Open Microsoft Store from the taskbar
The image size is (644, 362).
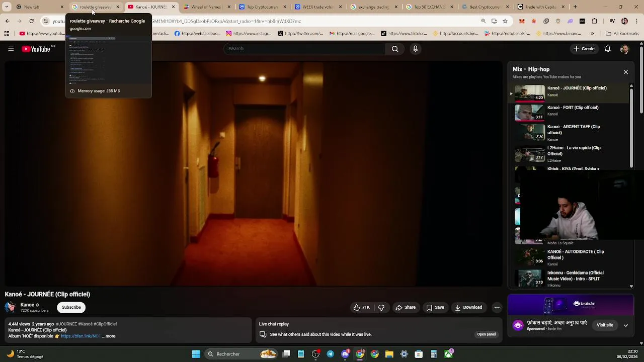point(419,354)
